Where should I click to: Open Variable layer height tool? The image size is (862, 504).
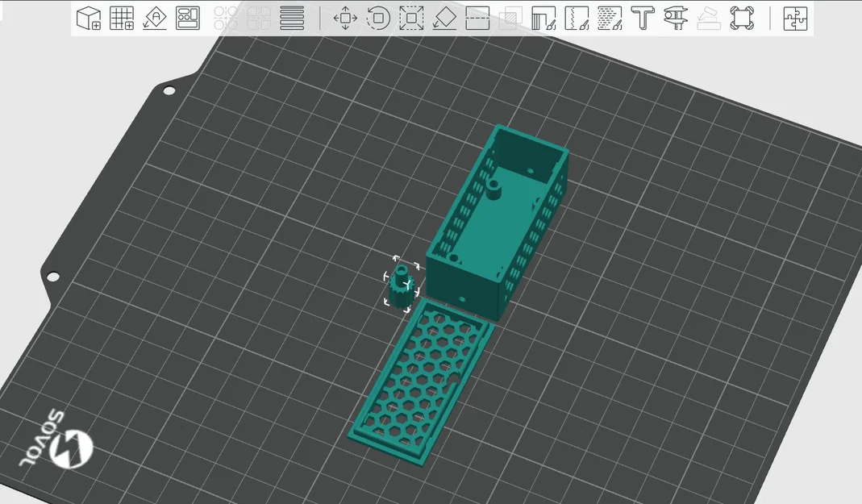(292, 18)
